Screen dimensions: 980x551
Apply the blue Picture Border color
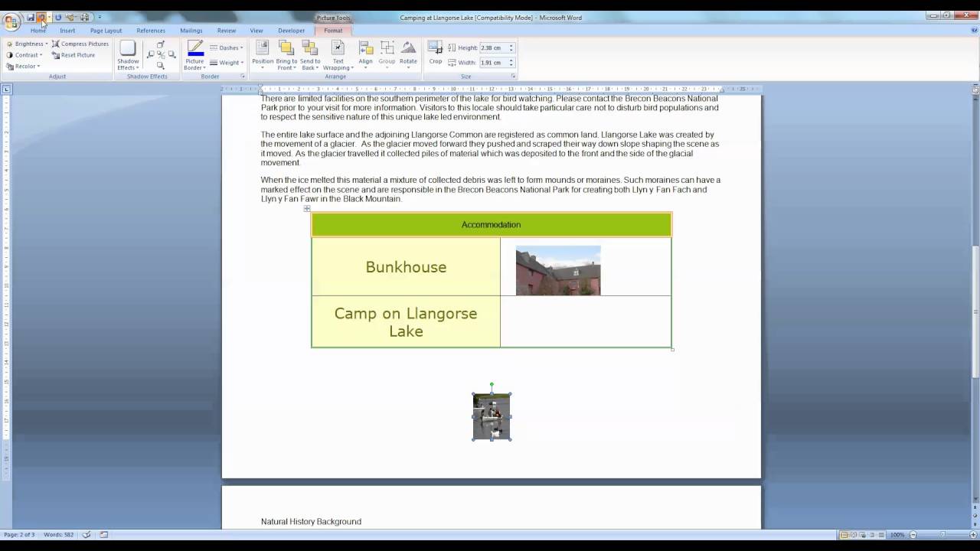point(195,48)
